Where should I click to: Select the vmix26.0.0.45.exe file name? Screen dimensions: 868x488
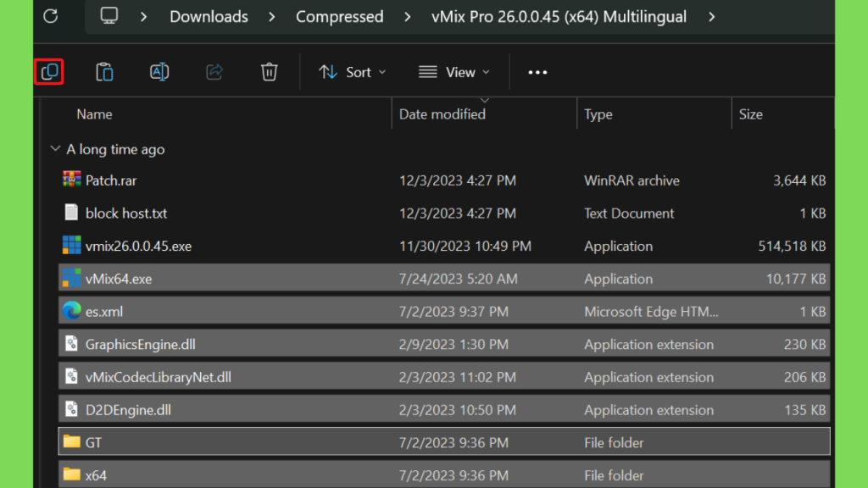138,246
